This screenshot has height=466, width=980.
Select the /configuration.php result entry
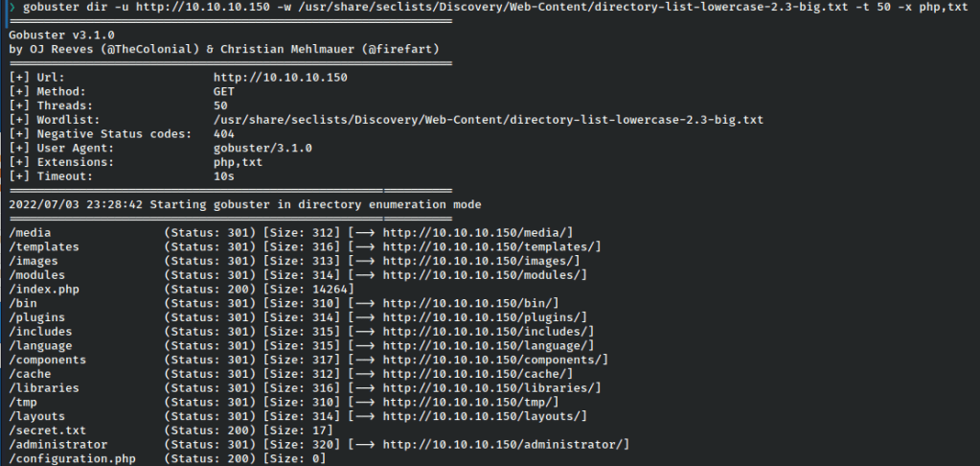72,459
